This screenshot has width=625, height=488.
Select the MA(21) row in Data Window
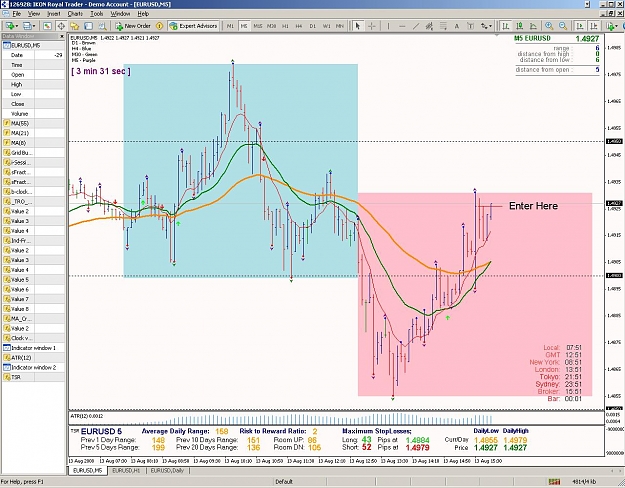[33, 133]
